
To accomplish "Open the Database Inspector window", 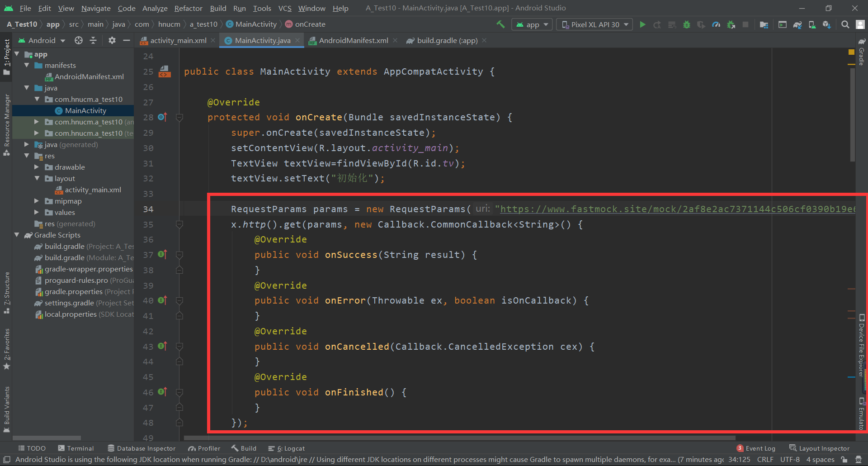I will 142,448.
